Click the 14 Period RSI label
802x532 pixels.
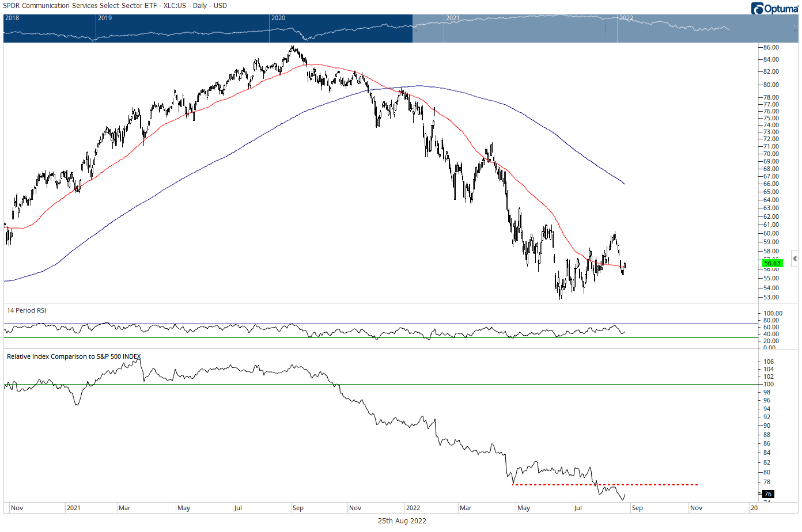[27, 310]
